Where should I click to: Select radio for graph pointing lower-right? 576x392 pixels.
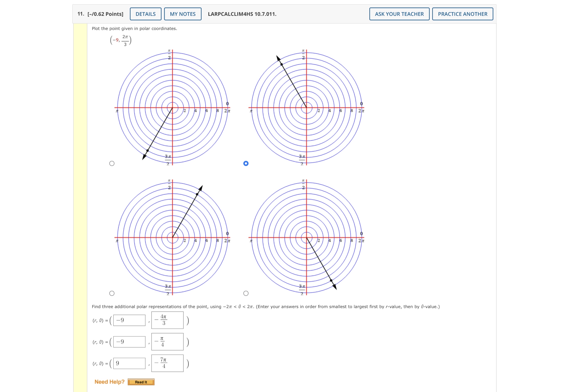[x=246, y=293]
